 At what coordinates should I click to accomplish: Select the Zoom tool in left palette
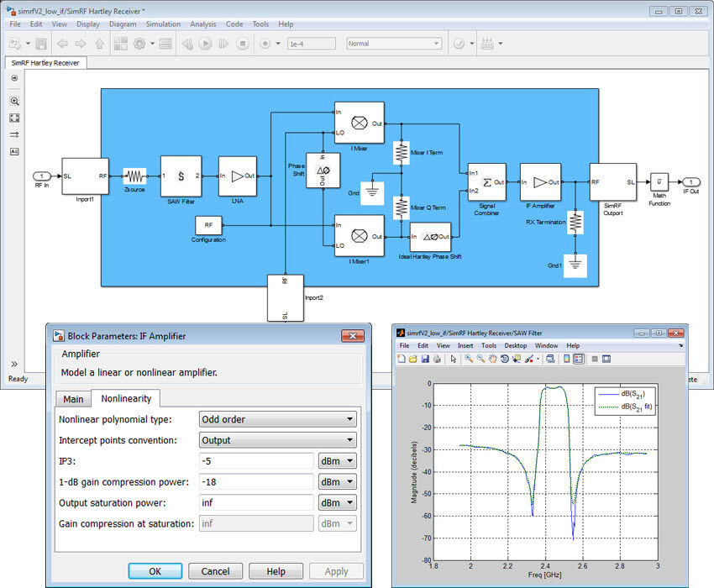click(14, 101)
